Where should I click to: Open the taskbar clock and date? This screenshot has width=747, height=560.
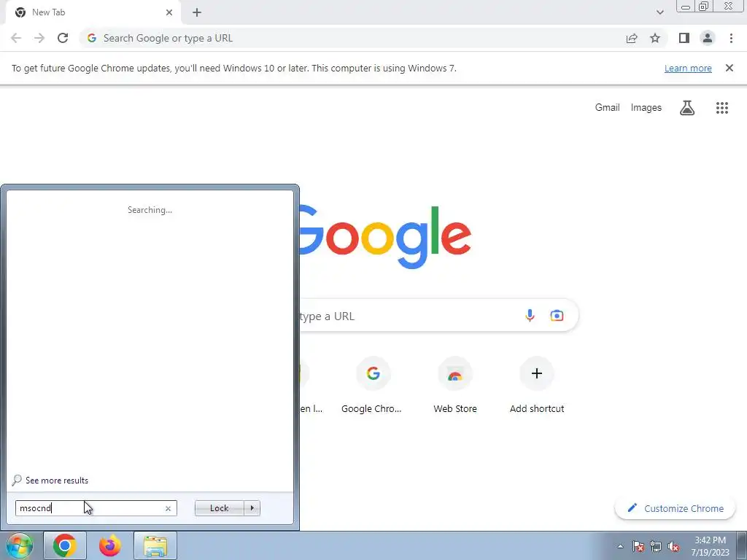pyautogui.click(x=710, y=546)
